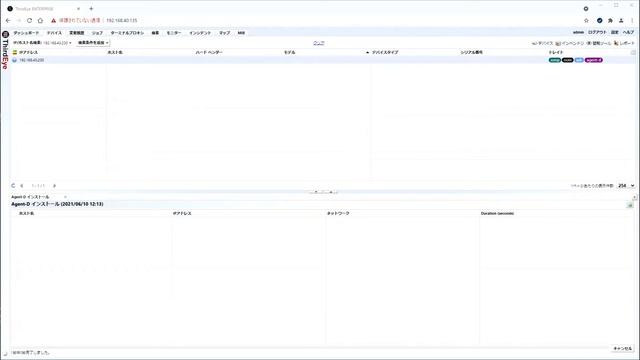Sort by ハードベンダー column
Viewport: 640px width, 360px height.
[x=209, y=52]
